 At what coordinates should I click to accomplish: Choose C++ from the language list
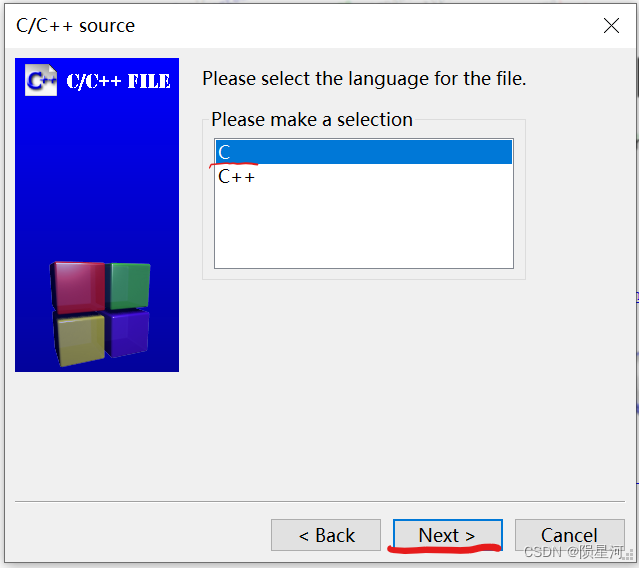tap(364, 176)
